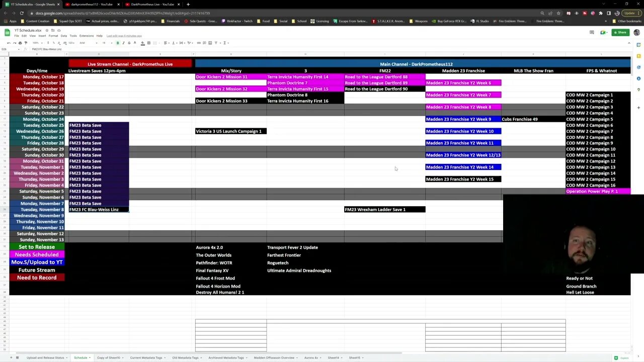The height and width of the screenshot is (362, 644).
Task: Click the Chrome Update button
Action: tap(630, 13)
